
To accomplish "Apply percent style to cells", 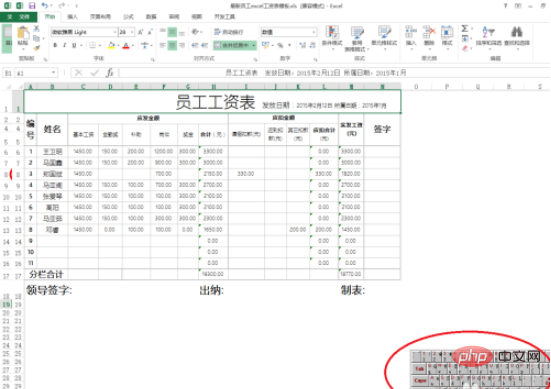I will 280,45.
